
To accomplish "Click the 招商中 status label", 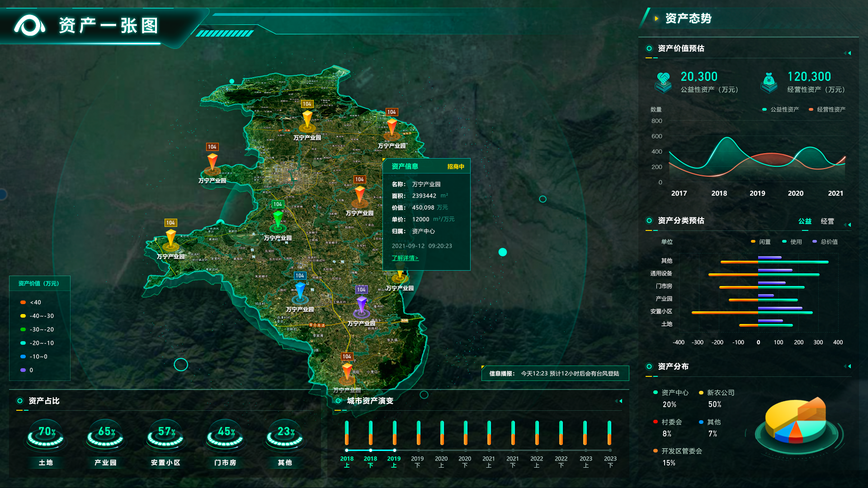I will tap(456, 166).
